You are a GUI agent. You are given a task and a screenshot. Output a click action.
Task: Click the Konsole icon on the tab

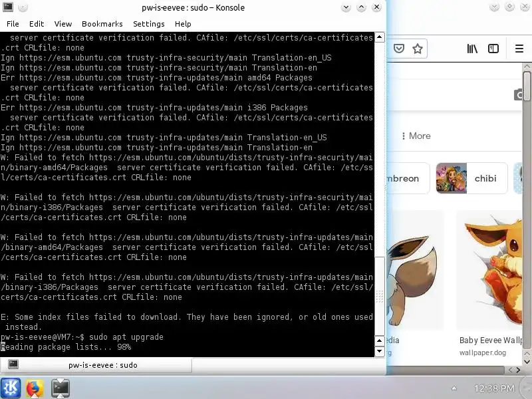[x=13, y=364]
